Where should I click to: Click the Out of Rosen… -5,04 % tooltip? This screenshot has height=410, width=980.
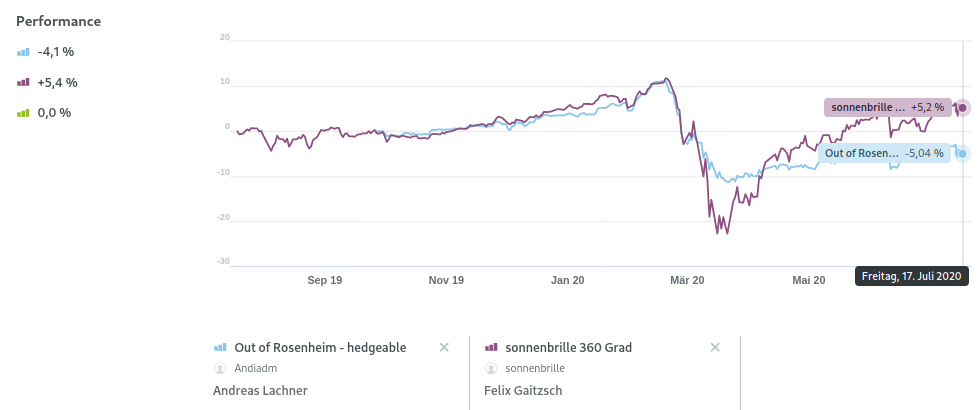882,153
